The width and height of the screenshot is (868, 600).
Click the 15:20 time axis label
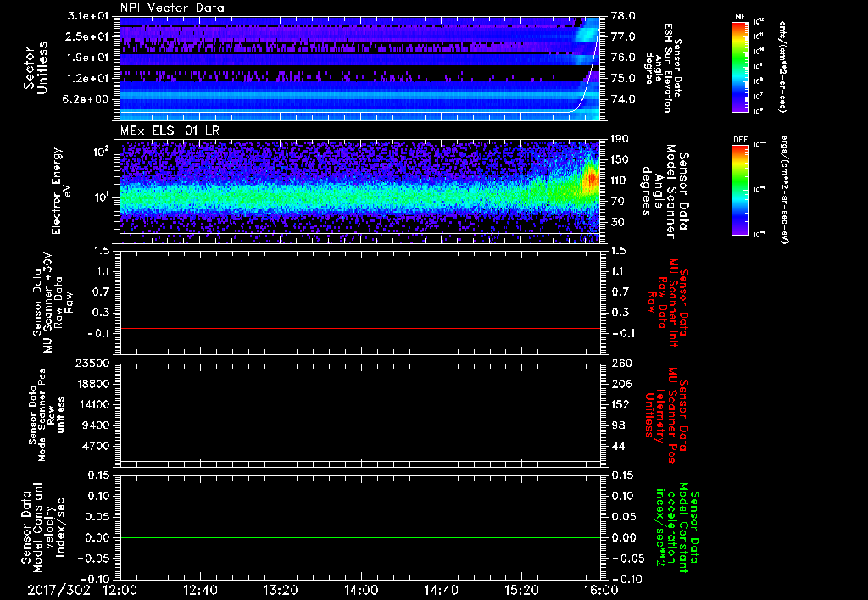tap(521, 590)
